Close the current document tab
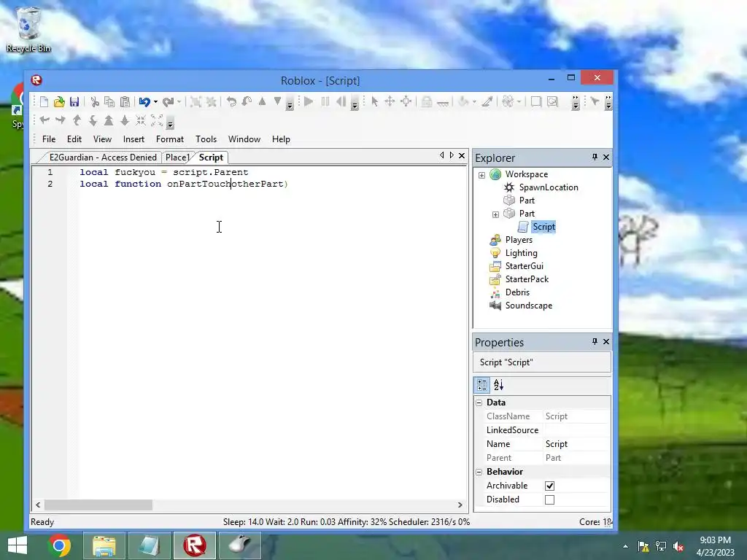Screen dimensions: 747x560 (x=462, y=156)
